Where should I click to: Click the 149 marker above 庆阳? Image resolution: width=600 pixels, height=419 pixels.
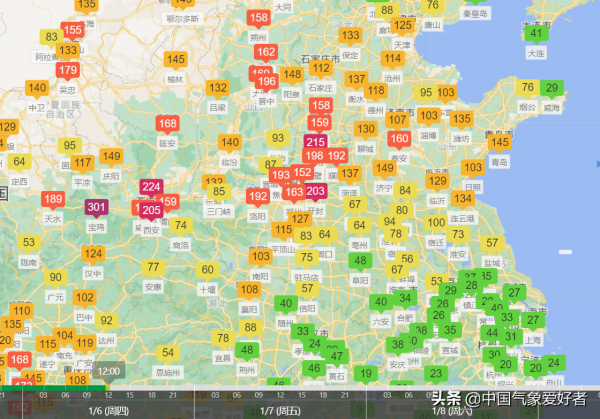tap(111, 156)
